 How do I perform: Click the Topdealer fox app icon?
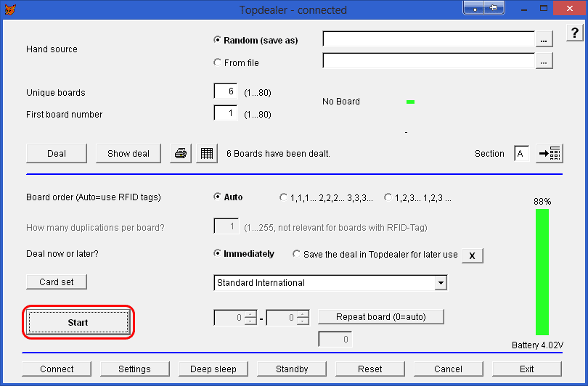pyautogui.click(x=10, y=9)
